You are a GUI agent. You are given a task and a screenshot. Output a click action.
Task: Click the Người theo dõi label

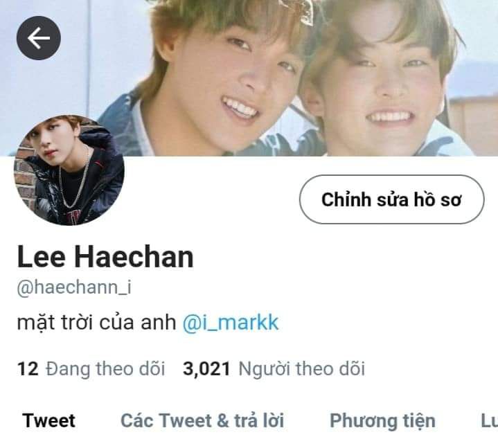(x=301, y=369)
